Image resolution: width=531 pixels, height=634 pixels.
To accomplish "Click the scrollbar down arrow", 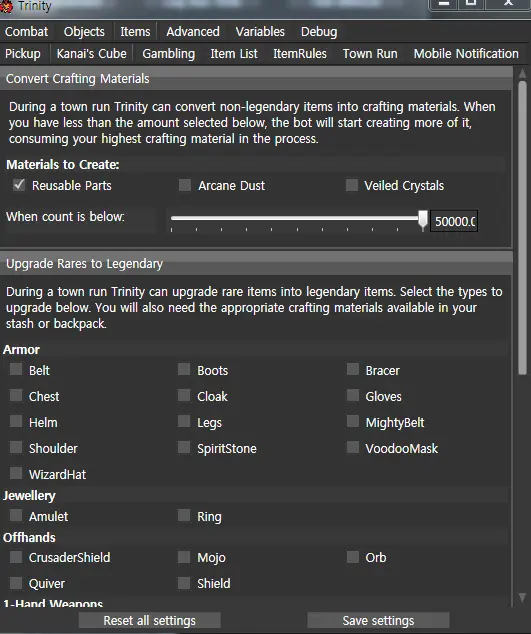I will point(522,597).
